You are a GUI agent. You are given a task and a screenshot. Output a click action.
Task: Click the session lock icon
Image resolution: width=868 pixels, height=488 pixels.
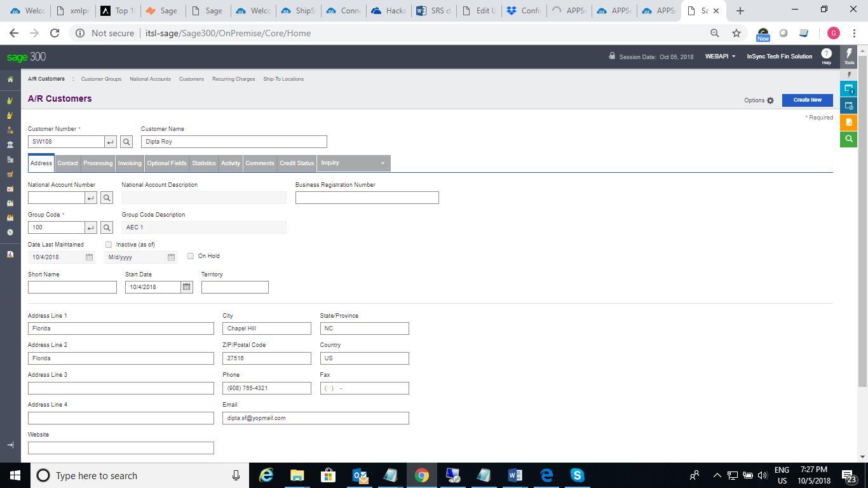tap(612, 56)
